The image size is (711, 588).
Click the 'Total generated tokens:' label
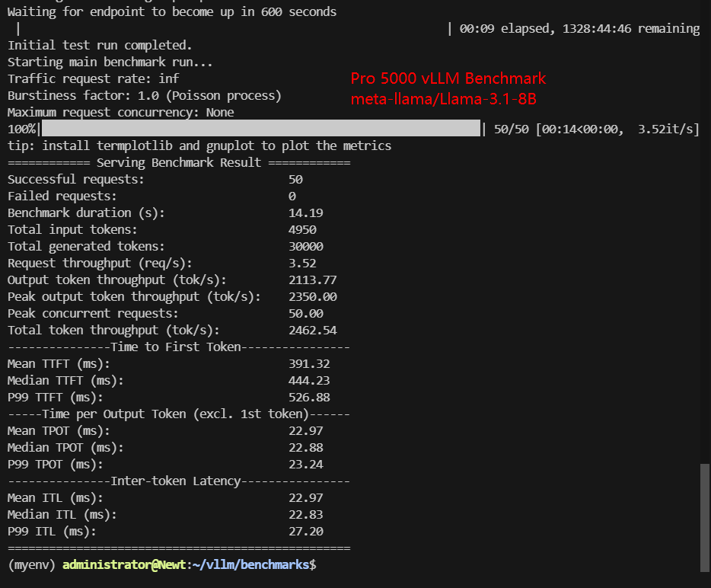pyautogui.click(x=86, y=247)
